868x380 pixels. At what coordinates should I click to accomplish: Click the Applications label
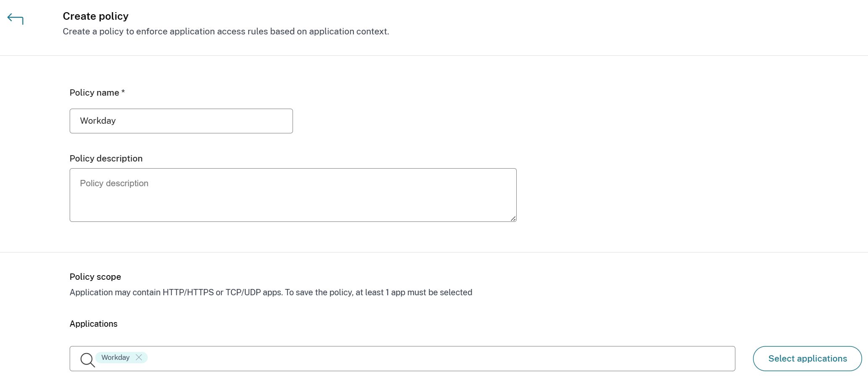pyautogui.click(x=94, y=324)
